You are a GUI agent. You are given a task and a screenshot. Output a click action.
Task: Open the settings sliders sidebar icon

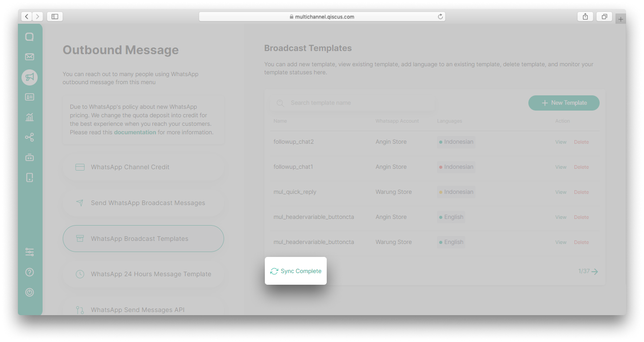tap(30, 252)
